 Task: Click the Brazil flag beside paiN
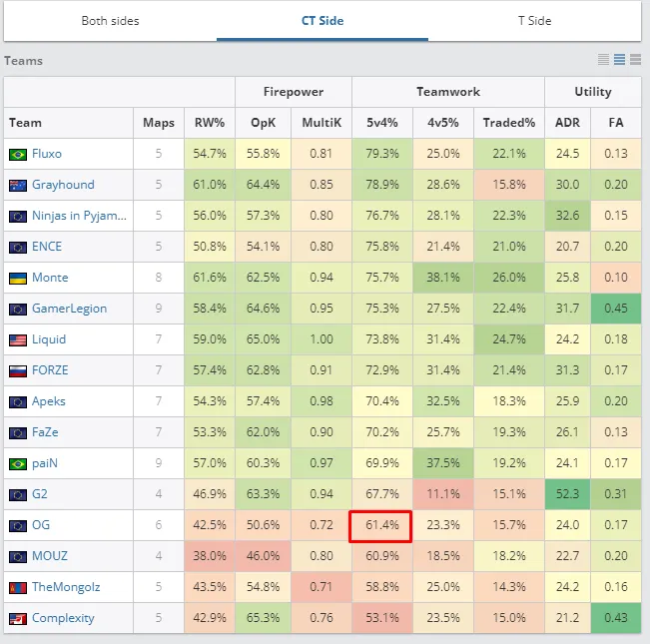tap(18, 463)
